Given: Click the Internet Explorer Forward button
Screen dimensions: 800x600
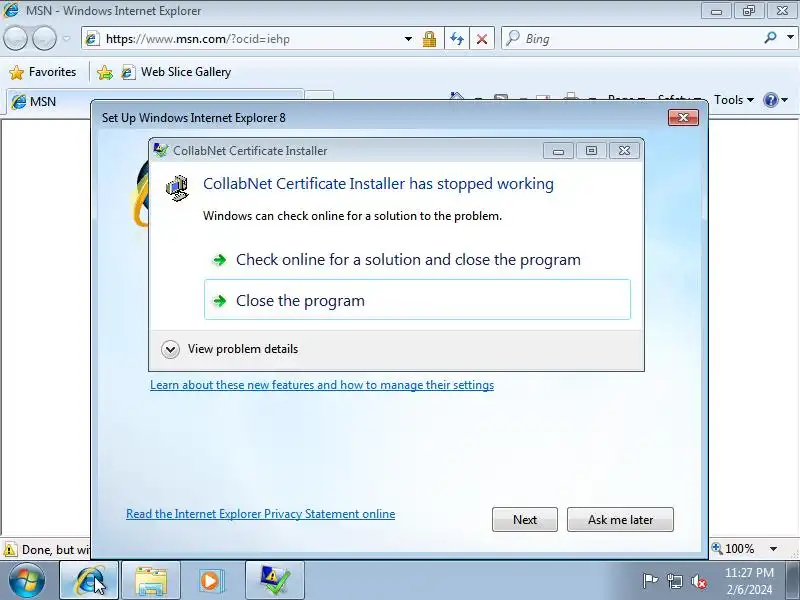Looking at the screenshot, I should coord(44,38).
